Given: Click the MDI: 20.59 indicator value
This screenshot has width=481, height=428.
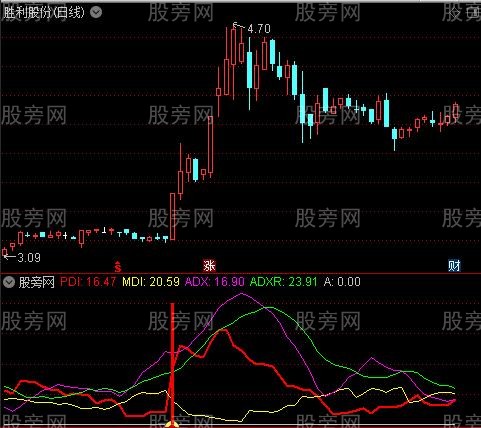Looking at the screenshot, I should (151, 282).
